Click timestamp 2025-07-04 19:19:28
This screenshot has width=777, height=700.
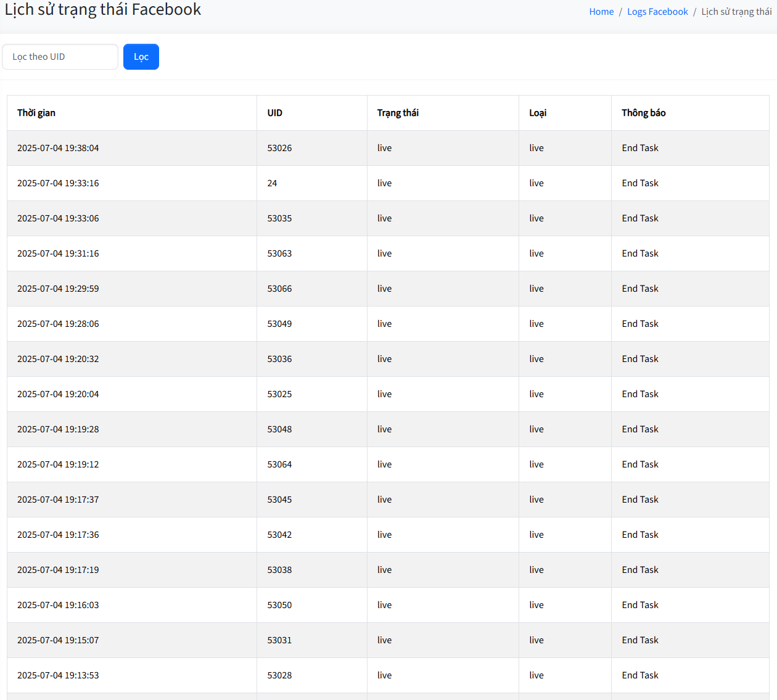58,429
